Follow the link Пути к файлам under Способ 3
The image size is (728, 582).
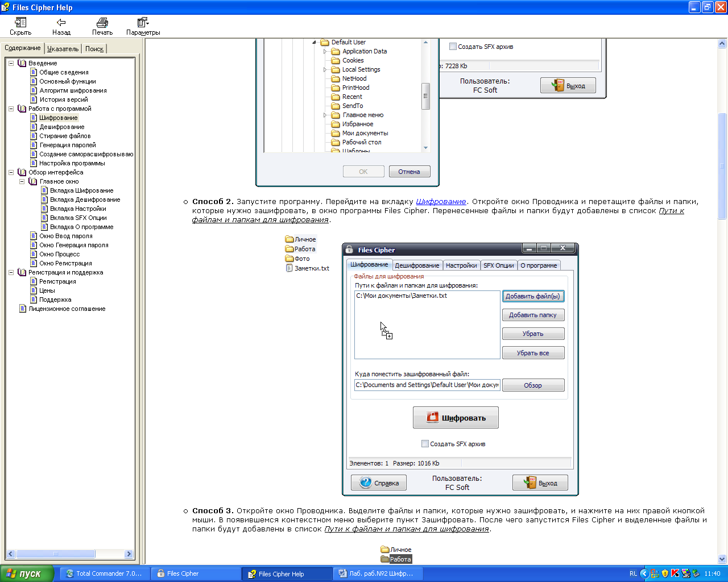407,529
